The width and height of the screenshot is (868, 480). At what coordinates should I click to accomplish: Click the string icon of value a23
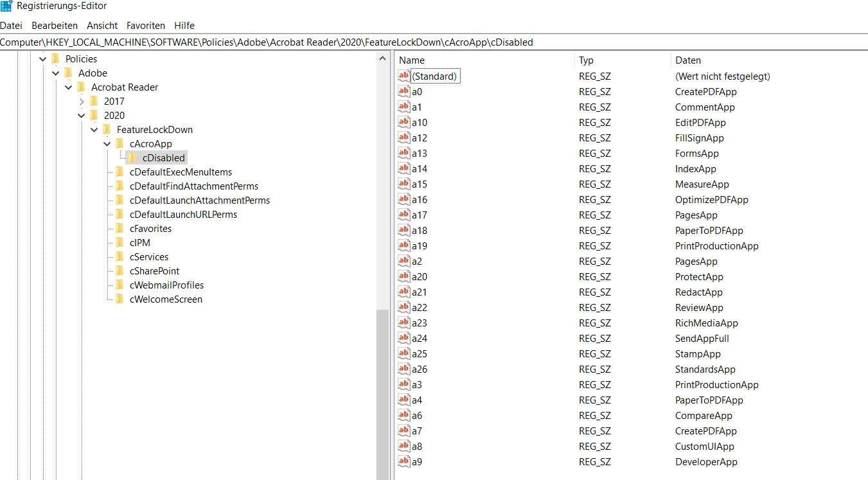403,323
